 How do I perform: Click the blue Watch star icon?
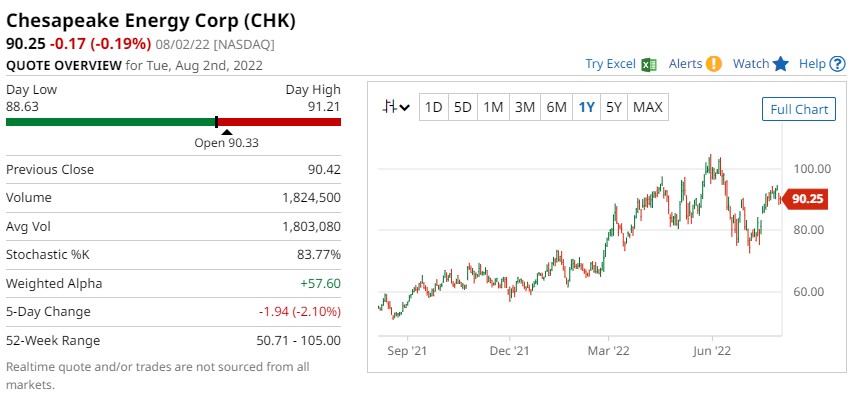point(781,64)
